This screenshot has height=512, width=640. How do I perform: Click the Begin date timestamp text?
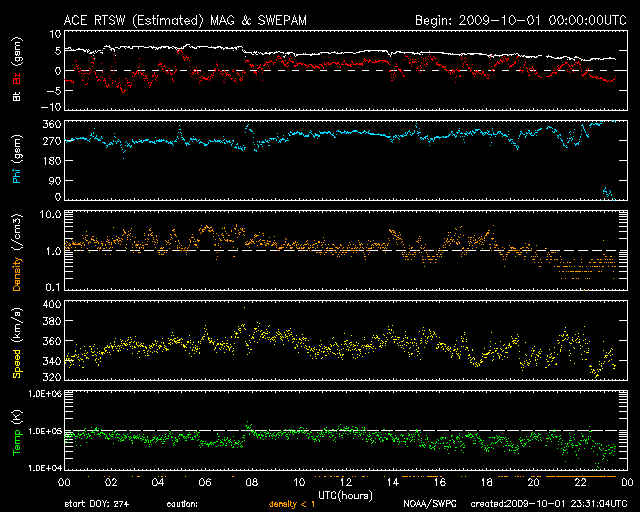coord(520,20)
